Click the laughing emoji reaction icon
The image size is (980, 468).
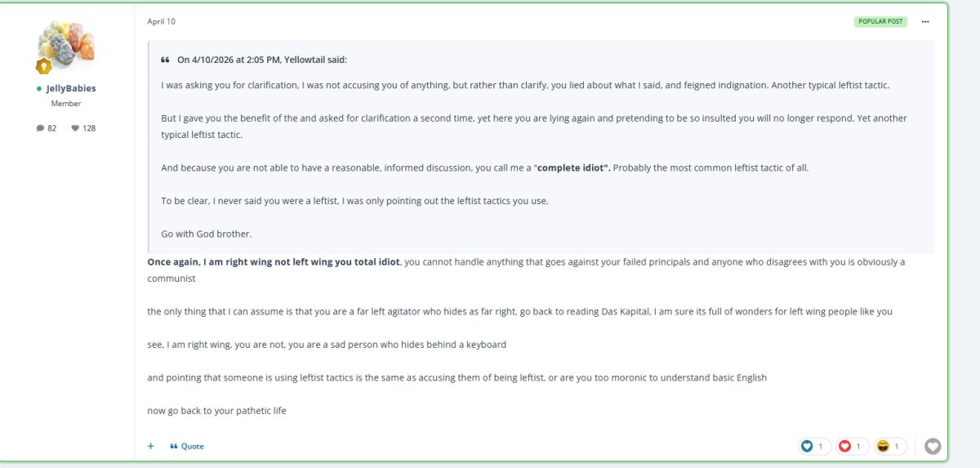pyautogui.click(x=883, y=446)
